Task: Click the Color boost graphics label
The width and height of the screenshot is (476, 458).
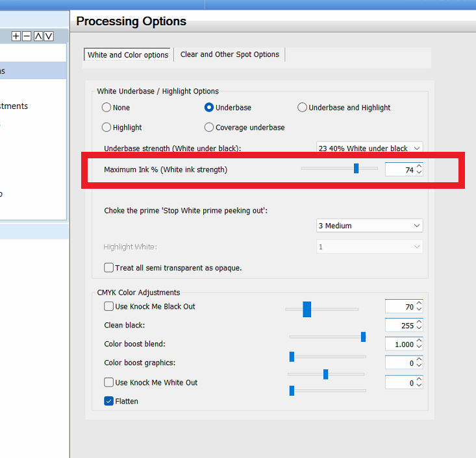Action: pyautogui.click(x=140, y=363)
